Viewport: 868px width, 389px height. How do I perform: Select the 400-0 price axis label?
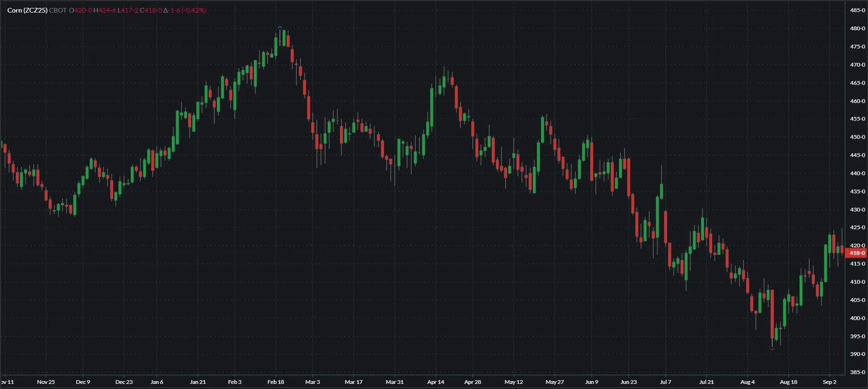(x=857, y=318)
